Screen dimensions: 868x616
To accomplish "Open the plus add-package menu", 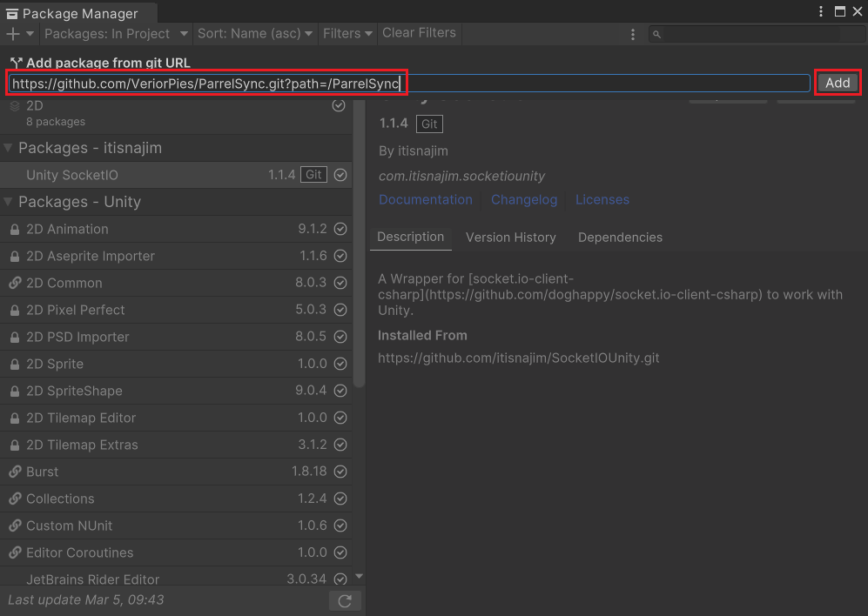I will coord(19,34).
